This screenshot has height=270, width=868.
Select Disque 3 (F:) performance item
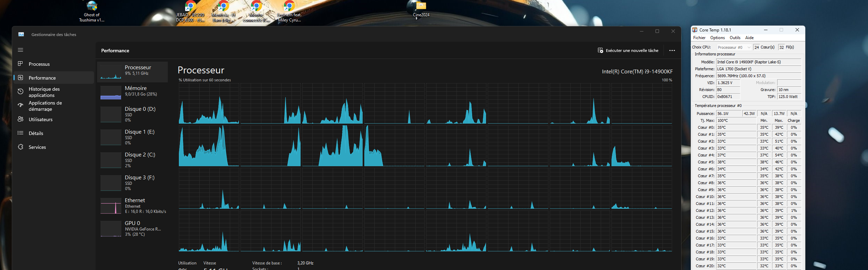tap(132, 183)
